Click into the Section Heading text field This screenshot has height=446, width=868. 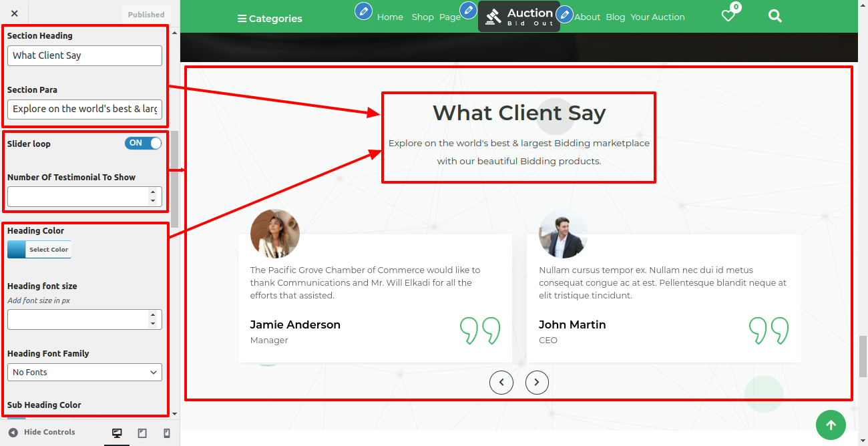pyautogui.click(x=85, y=55)
